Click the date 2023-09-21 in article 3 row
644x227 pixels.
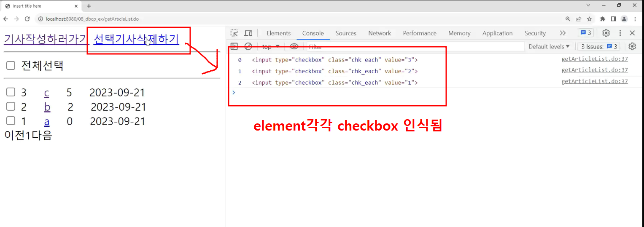coord(117,93)
